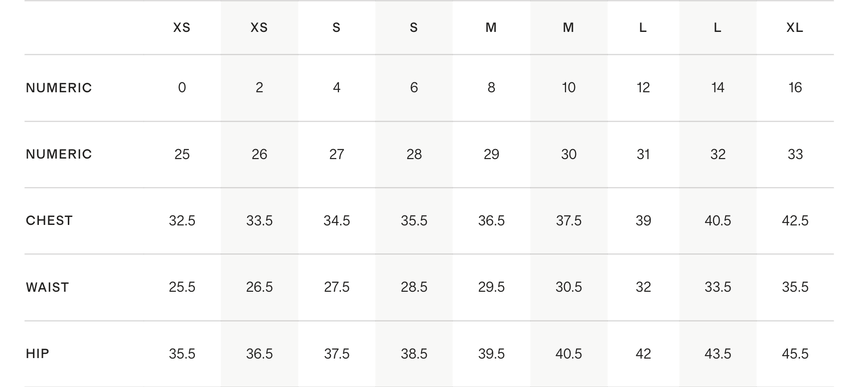
Task: Select waist measurement 33.5
Action: [x=718, y=287]
